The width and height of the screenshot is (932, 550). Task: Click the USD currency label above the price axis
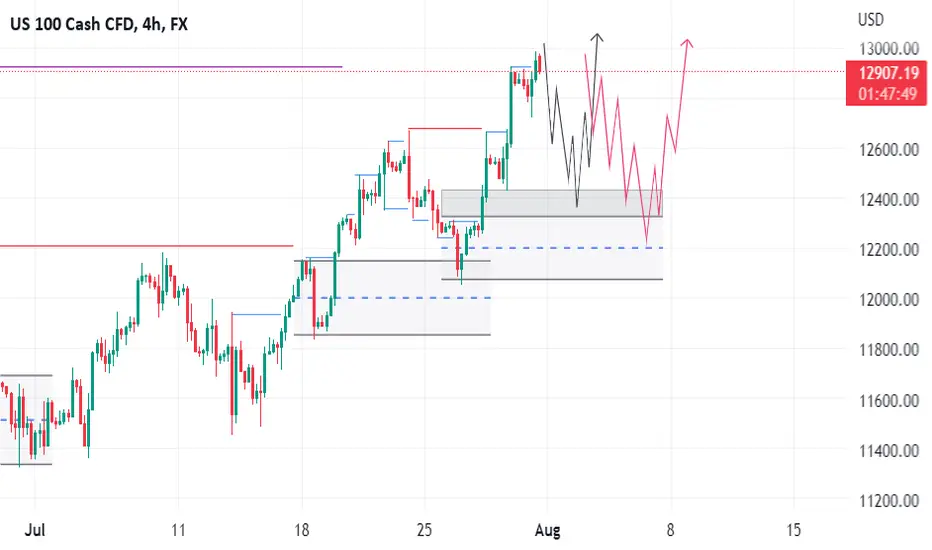click(871, 20)
